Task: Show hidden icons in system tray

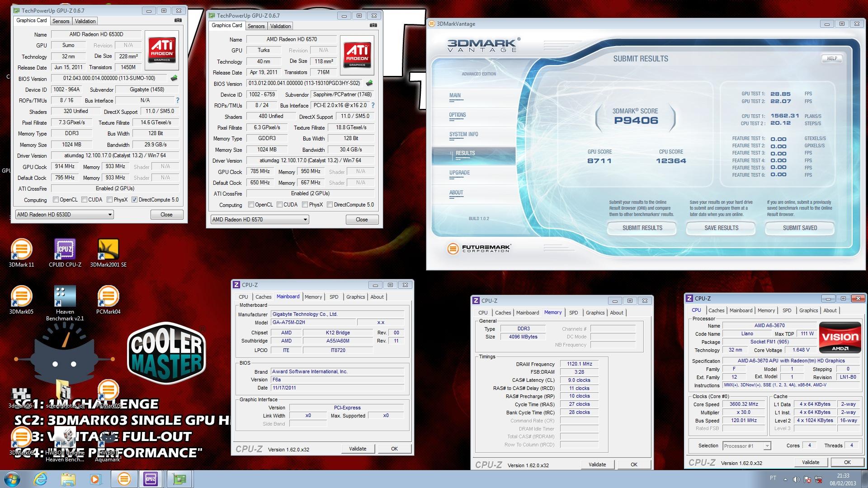Action: pyautogui.click(x=785, y=479)
